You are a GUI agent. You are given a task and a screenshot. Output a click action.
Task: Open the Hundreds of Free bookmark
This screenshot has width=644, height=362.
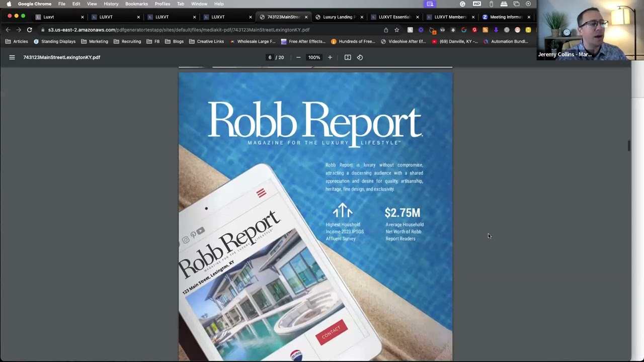coord(354,42)
